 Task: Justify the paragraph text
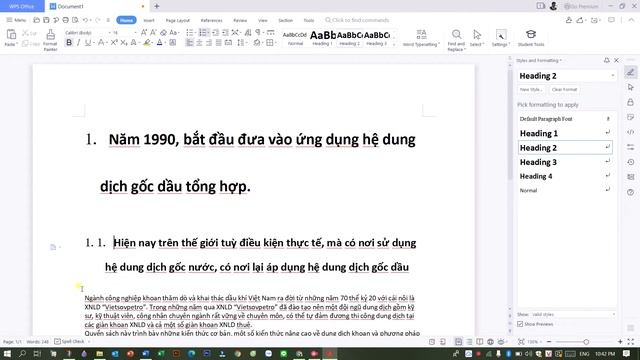coord(219,42)
